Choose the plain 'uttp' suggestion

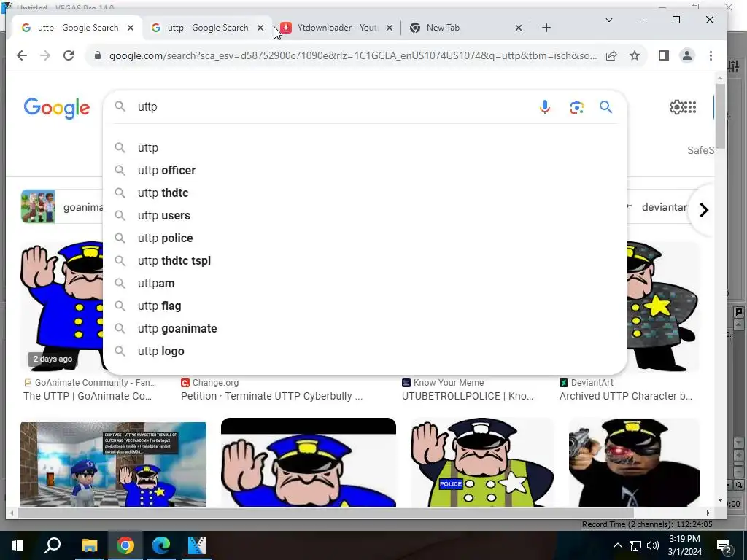(x=365, y=147)
